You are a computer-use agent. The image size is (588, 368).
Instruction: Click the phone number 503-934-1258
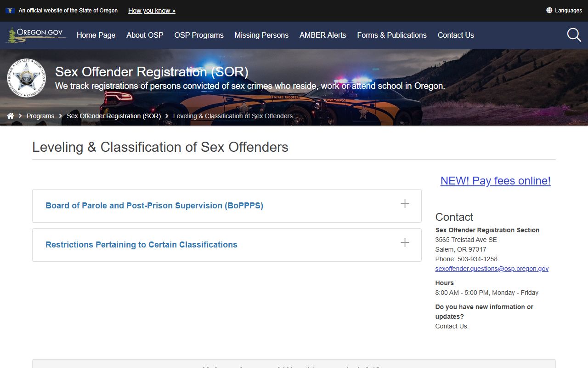tap(477, 259)
